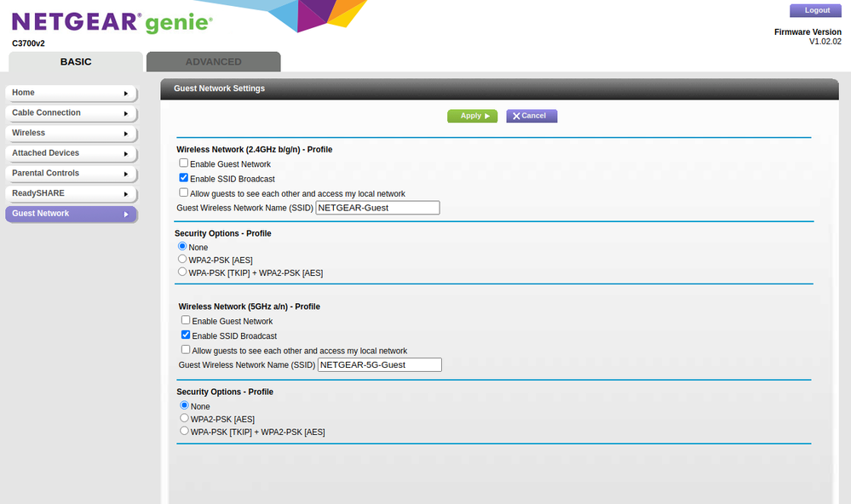Click the arrow icon on Parental Controls
The image size is (851, 504).
128,173
